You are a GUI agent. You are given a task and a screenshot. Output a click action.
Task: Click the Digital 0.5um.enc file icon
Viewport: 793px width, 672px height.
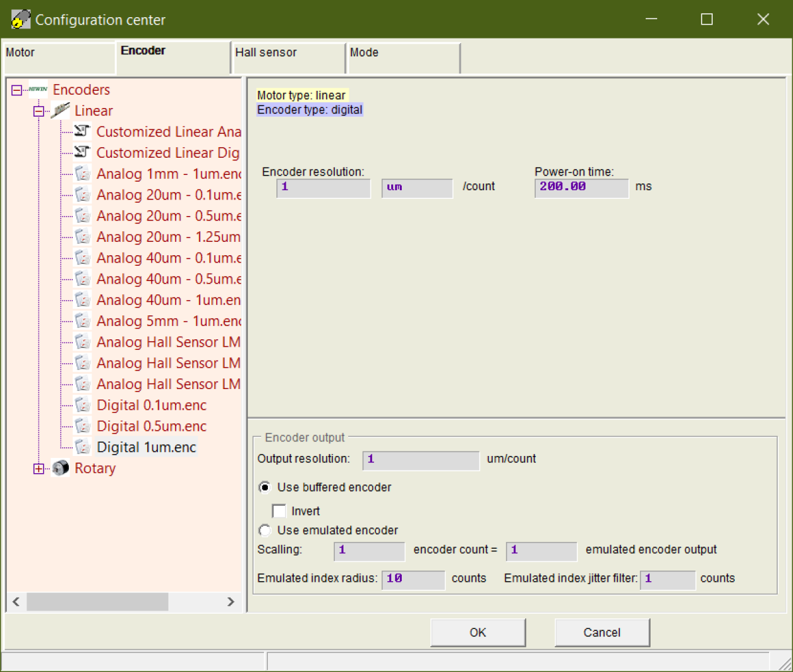(x=82, y=426)
